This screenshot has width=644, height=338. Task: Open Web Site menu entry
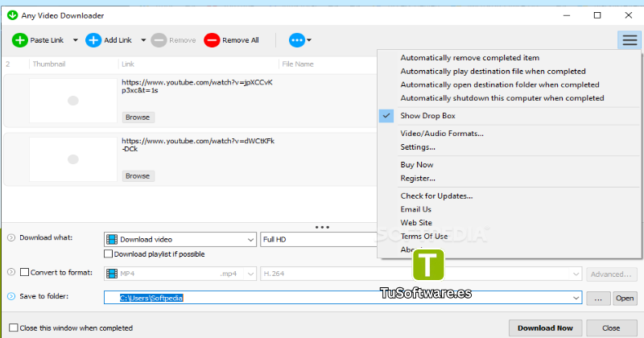416,223
